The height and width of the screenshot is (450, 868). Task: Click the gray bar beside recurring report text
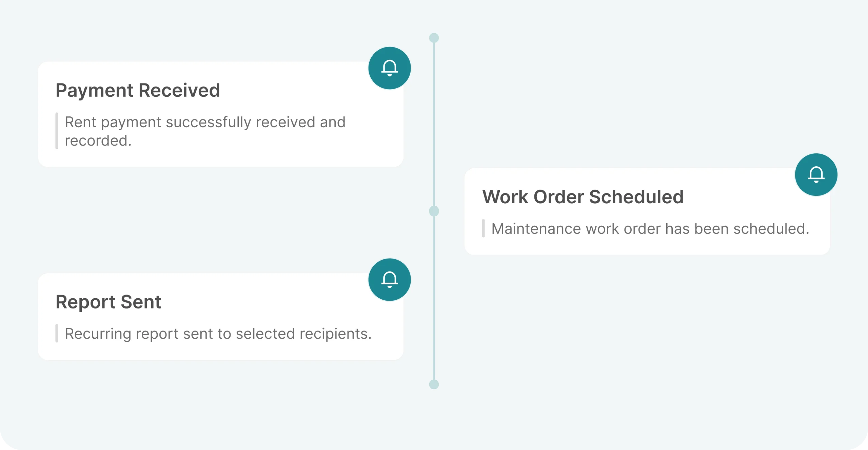(57, 334)
